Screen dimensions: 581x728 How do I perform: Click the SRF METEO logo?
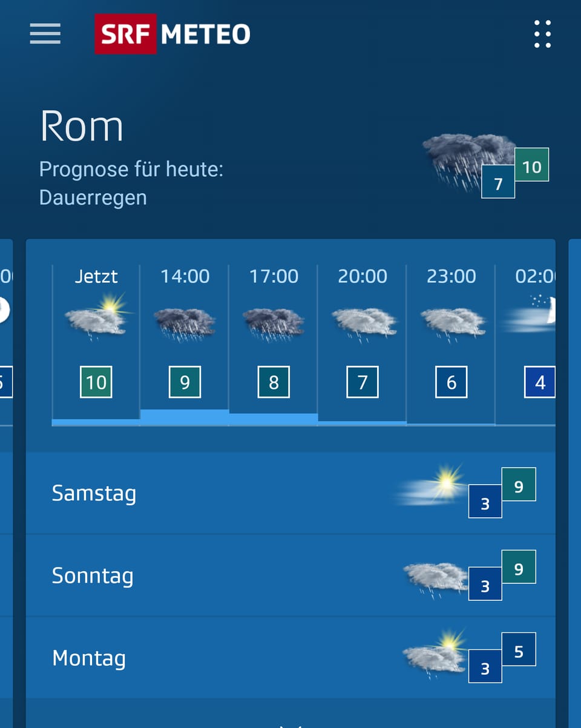[172, 34]
